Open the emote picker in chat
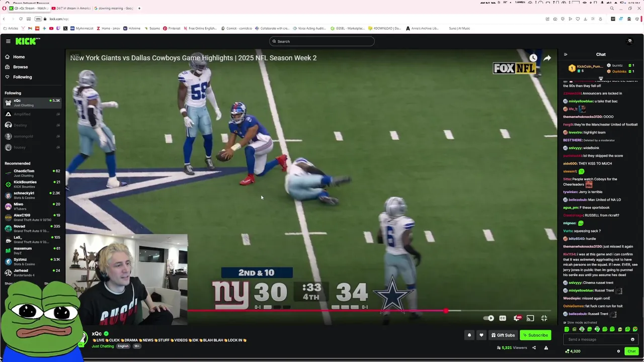 632,339
